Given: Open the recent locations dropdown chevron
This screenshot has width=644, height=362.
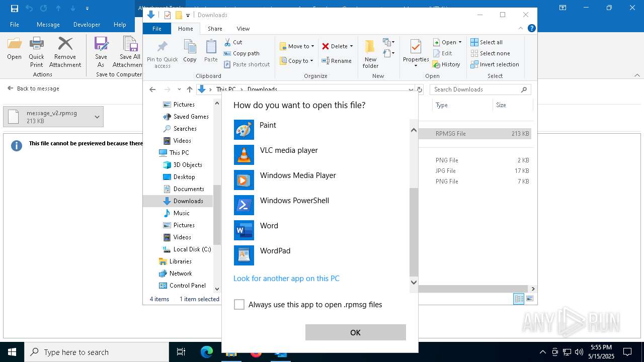Looking at the screenshot, I should point(179,89).
